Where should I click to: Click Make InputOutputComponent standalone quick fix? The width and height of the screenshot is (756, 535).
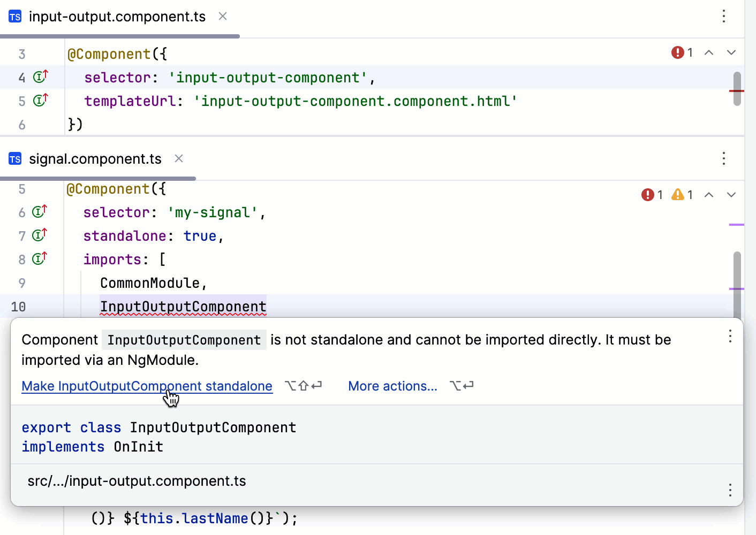147,386
